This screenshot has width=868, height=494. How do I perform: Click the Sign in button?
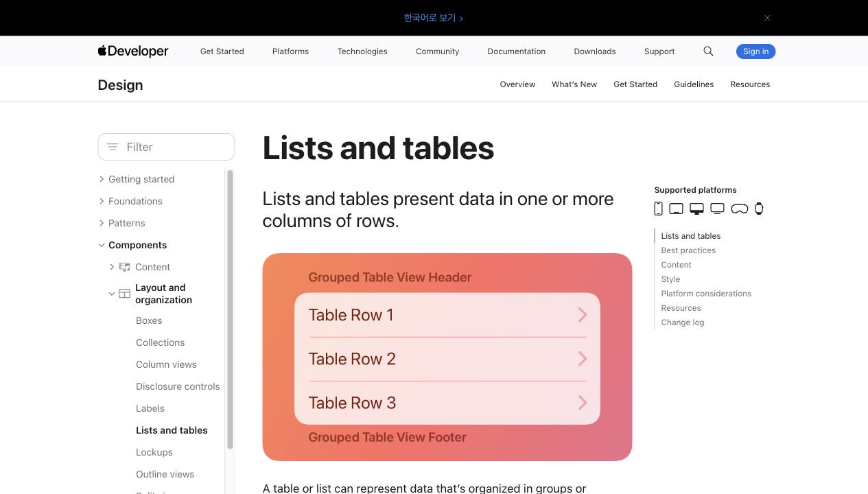[755, 51]
